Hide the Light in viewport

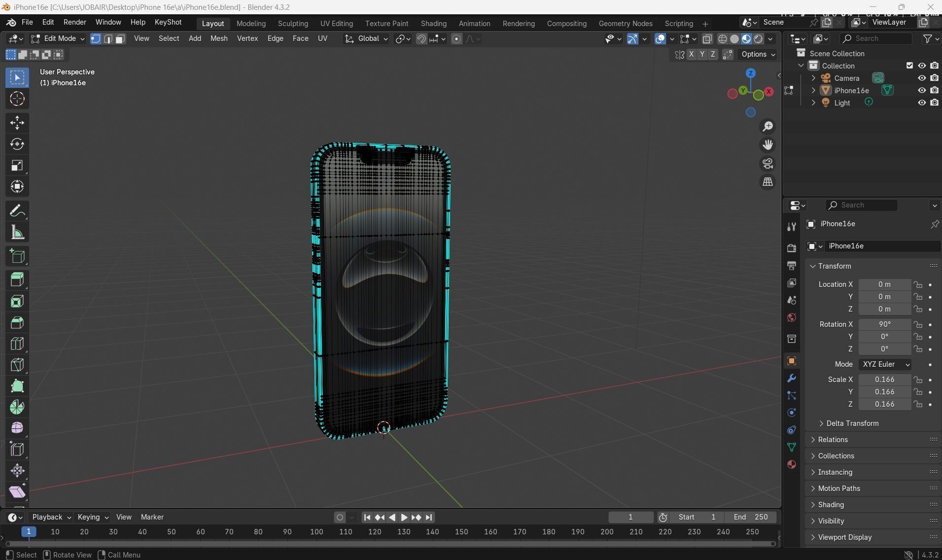click(x=921, y=103)
